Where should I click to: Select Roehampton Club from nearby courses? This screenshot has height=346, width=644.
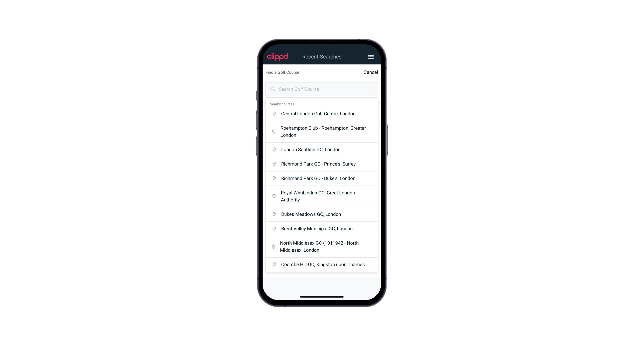[x=322, y=132]
